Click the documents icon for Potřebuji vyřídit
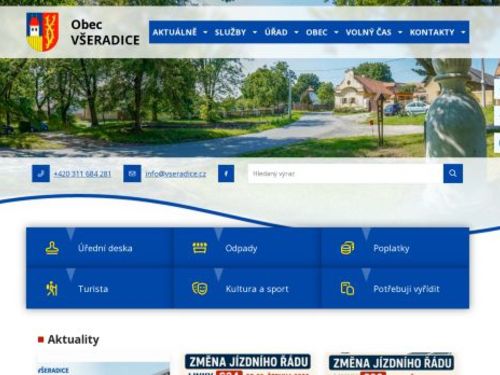This screenshot has height=375, width=500. coord(347,289)
